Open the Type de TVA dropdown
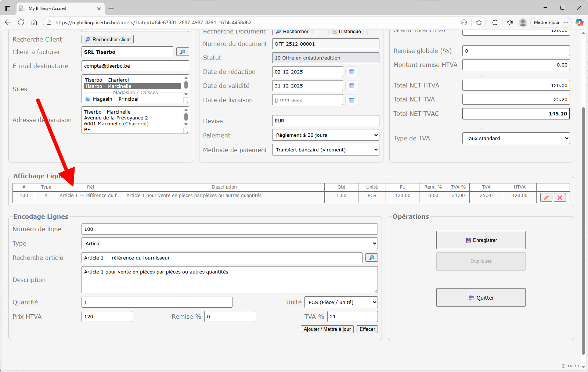588x372 pixels. tap(516, 138)
